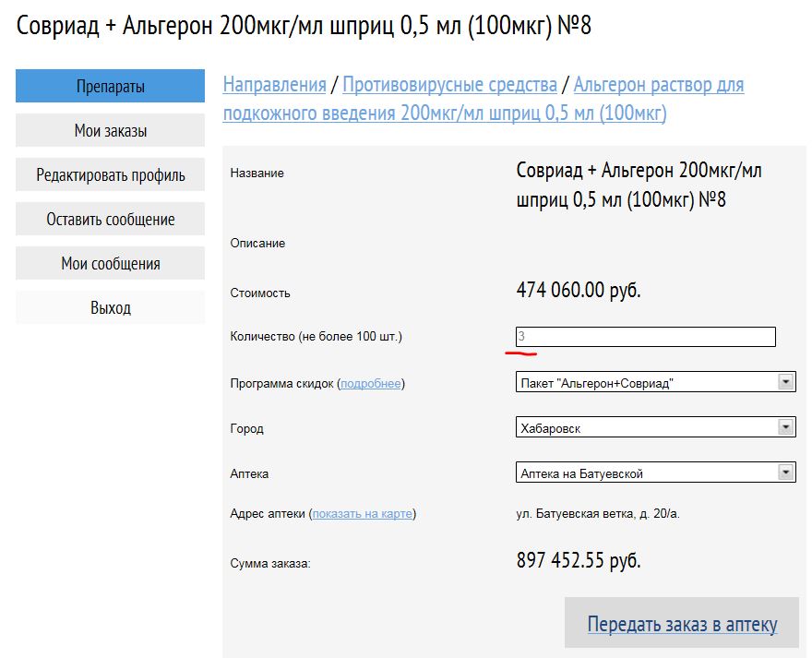Image resolution: width=812 pixels, height=658 pixels.
Task: Click the Название field label
Action: click(257, 173)
